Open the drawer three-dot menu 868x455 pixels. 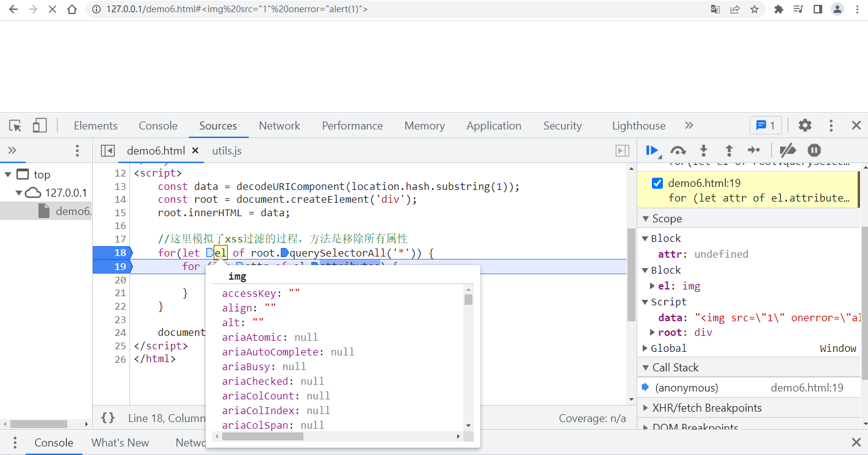click(x=14, y=443)
